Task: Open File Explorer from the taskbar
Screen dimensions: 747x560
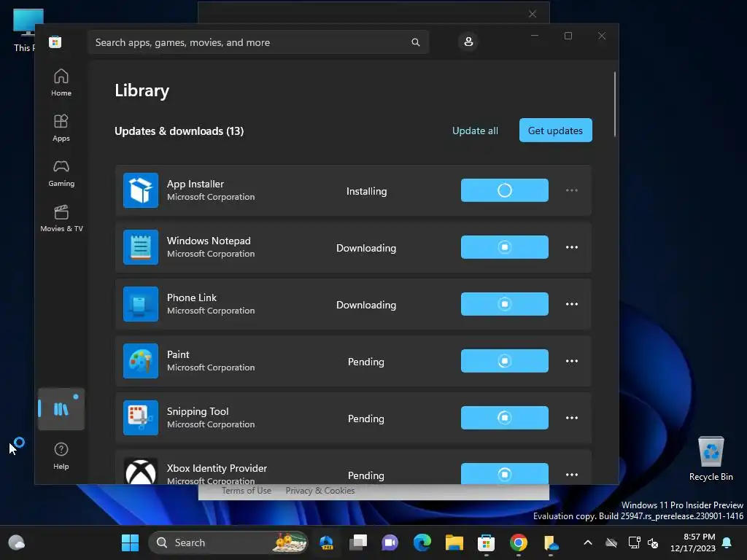Action: tap(454, 542)
